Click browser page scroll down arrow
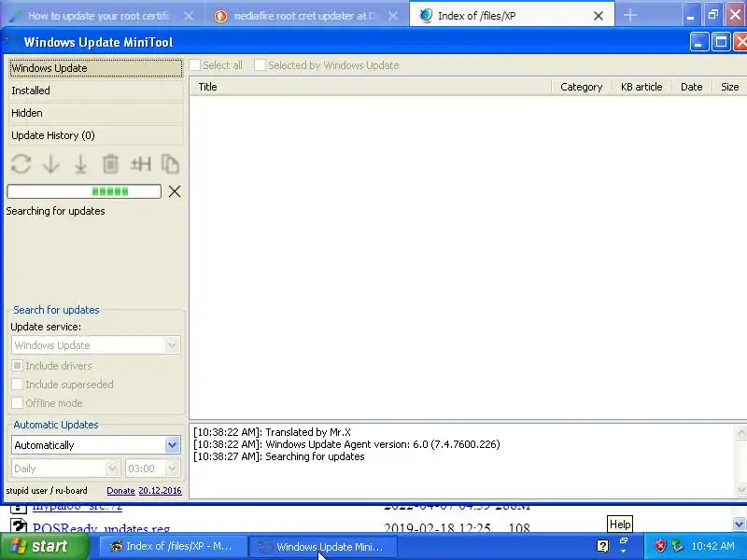The height and width of the screenshot is (560, 747). tap(739, 524)
